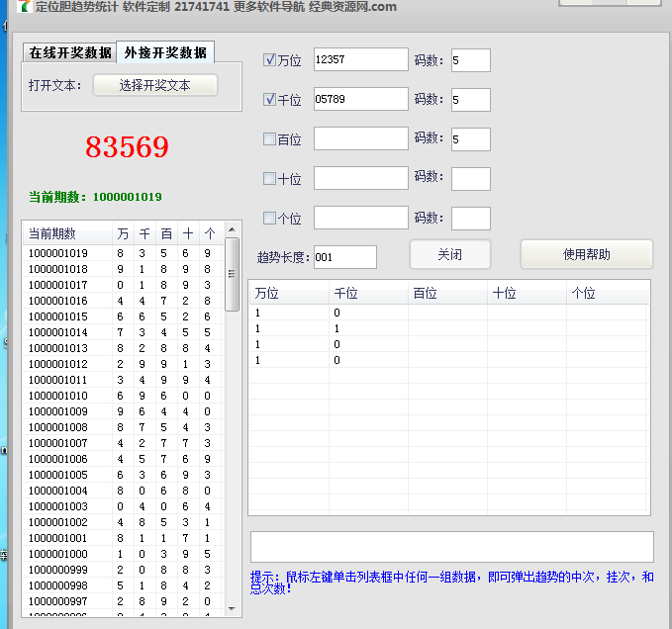This screenshot has width=672, height=629.
Task: Open 使用帮助 button
Action: point(586,254)
